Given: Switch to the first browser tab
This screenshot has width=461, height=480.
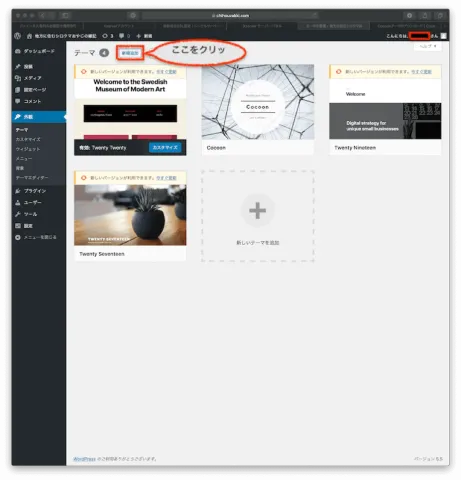Looking at the screenshot, I should (48, 26).
